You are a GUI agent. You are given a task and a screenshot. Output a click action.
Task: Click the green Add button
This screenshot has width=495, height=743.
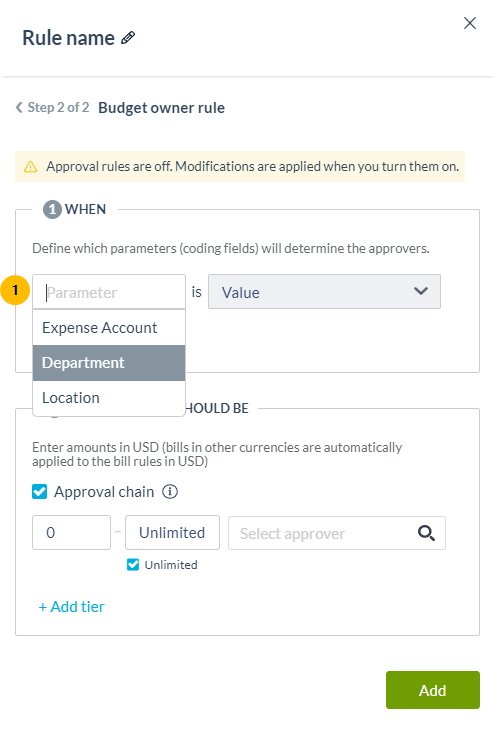pyautogui.click(x=432, y=690)
